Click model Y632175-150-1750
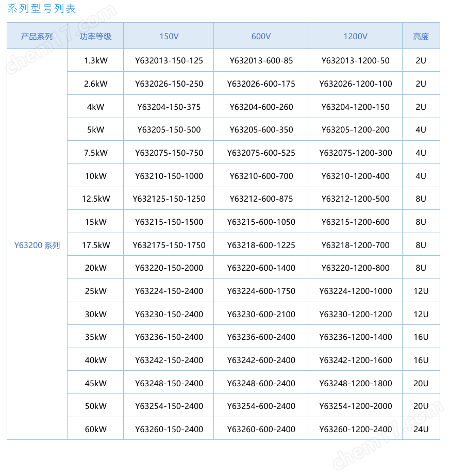450x476 pixels. 169,245
